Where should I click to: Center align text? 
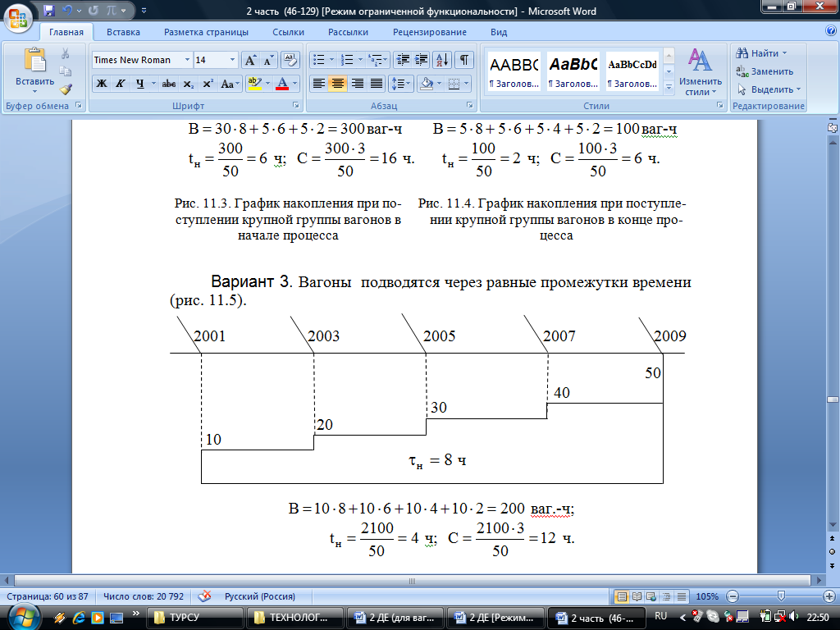click(337, 84)
